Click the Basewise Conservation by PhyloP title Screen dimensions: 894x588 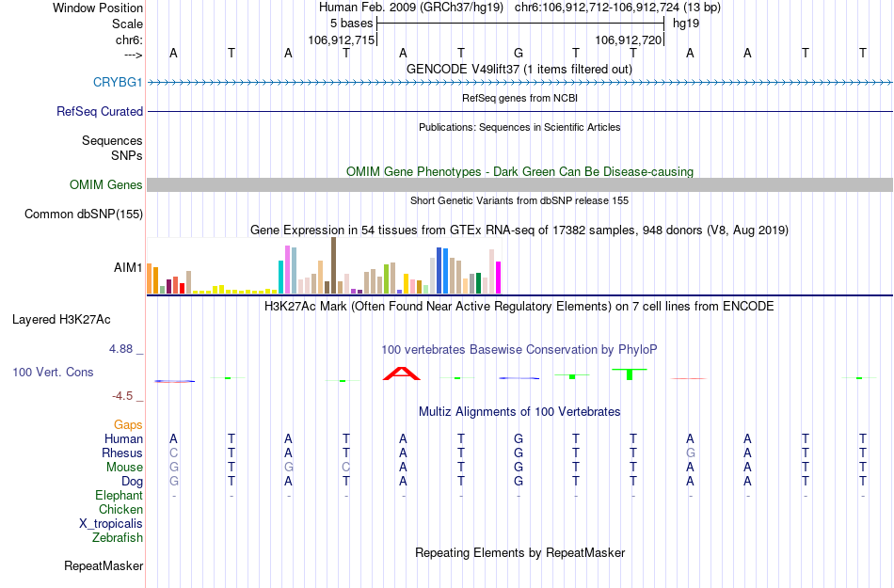point(519,349)
